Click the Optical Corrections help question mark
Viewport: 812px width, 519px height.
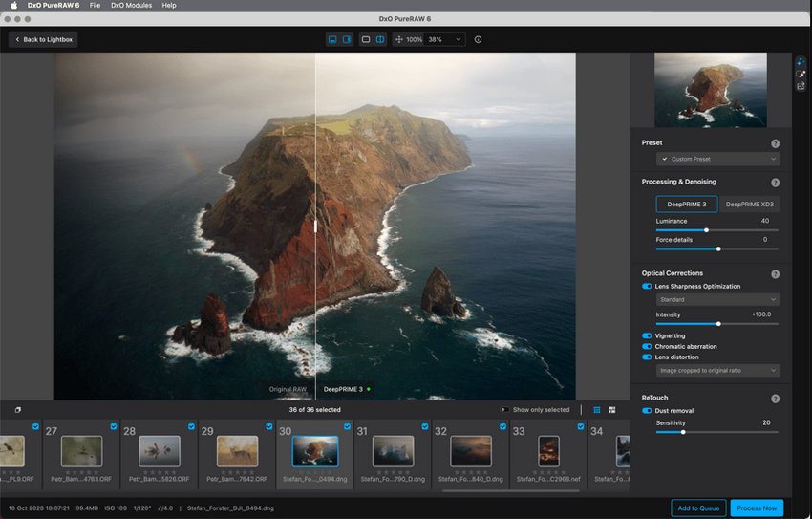(x=775, y=273)
